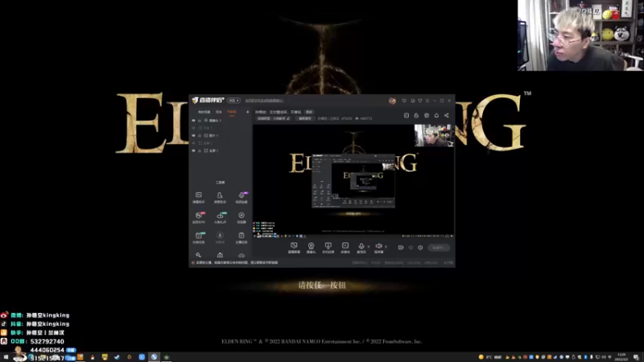Screen dimensions: 644x362
Task: Toggle lock on the 全屏 1 source row
Action: pyautogui.click(x=200, y=150)
